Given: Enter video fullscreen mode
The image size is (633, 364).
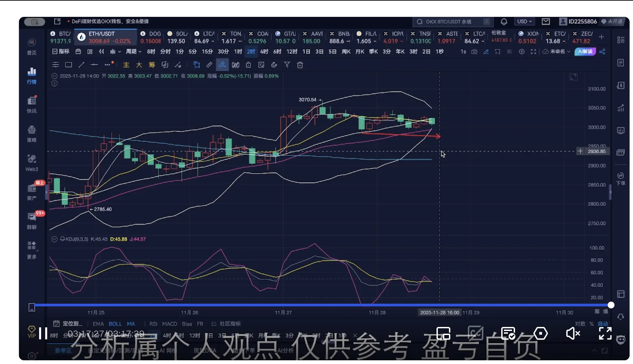Looking at the screenshot, I should (605, 333).
